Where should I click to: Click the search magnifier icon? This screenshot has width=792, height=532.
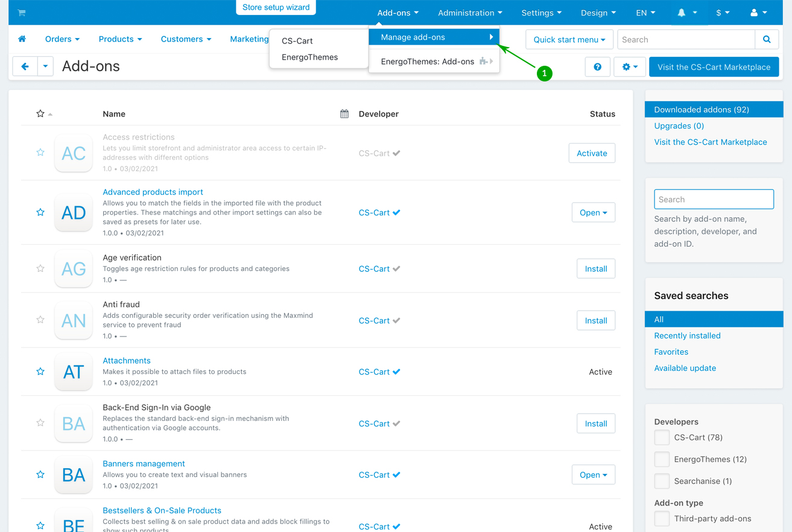pyautogui.click(x=766, y=40)
